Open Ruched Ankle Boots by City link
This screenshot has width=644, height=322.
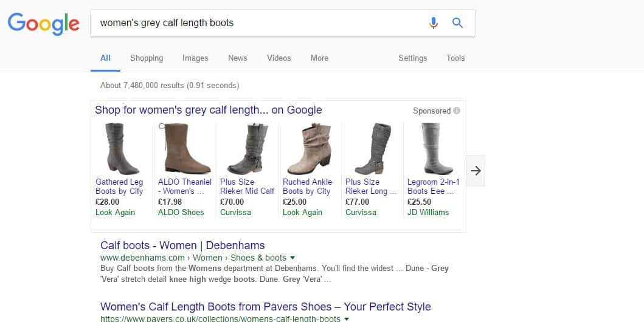point(307,187)
